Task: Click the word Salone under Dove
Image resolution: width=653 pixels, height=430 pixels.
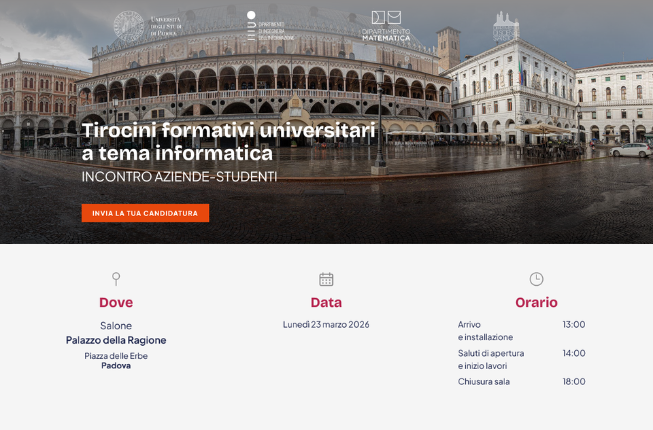Action: tap(116, 326)
